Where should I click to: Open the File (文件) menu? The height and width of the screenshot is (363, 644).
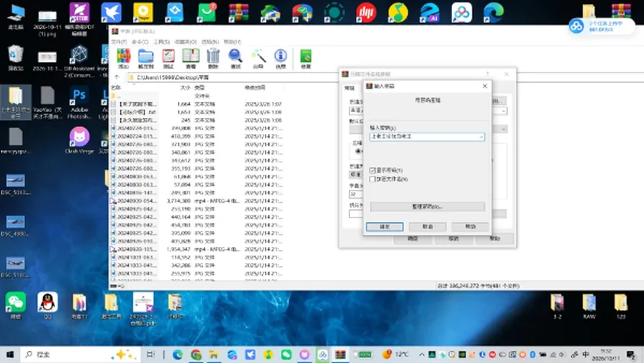[119, 42]
